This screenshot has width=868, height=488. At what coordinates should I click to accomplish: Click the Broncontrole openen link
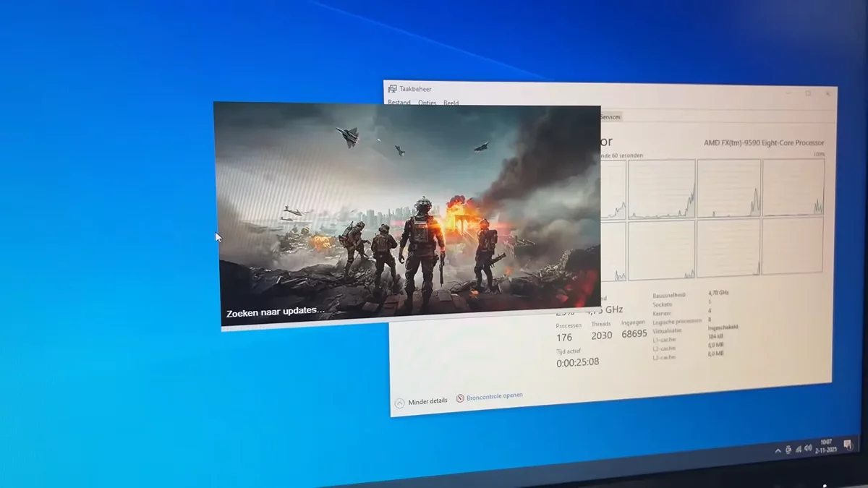tap(494, 396)
